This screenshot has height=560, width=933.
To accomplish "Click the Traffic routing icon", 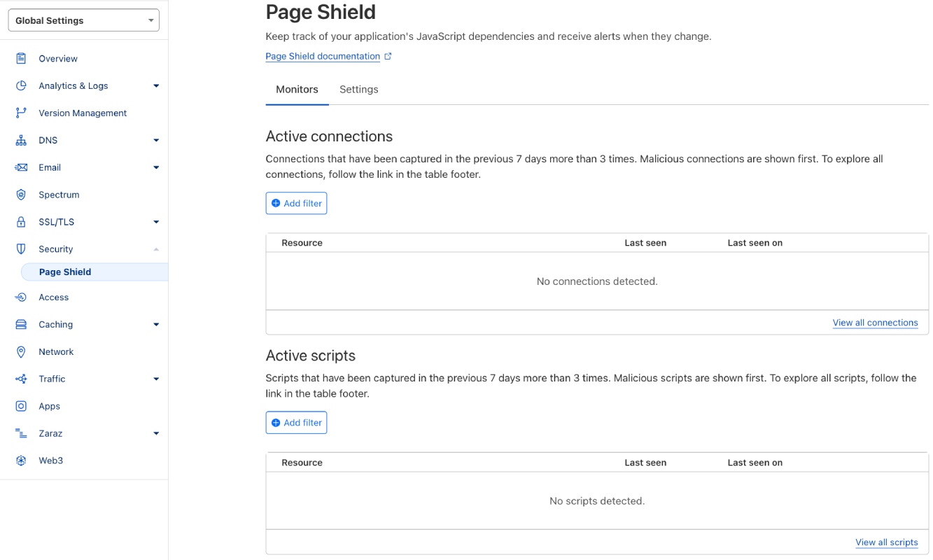I will click(x=21, y=379).
